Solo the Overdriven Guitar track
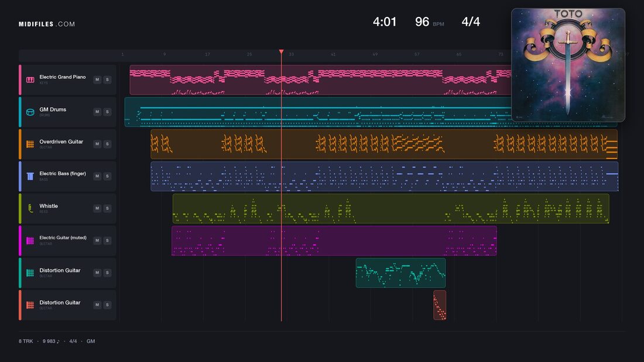 (x=108, y=144)
